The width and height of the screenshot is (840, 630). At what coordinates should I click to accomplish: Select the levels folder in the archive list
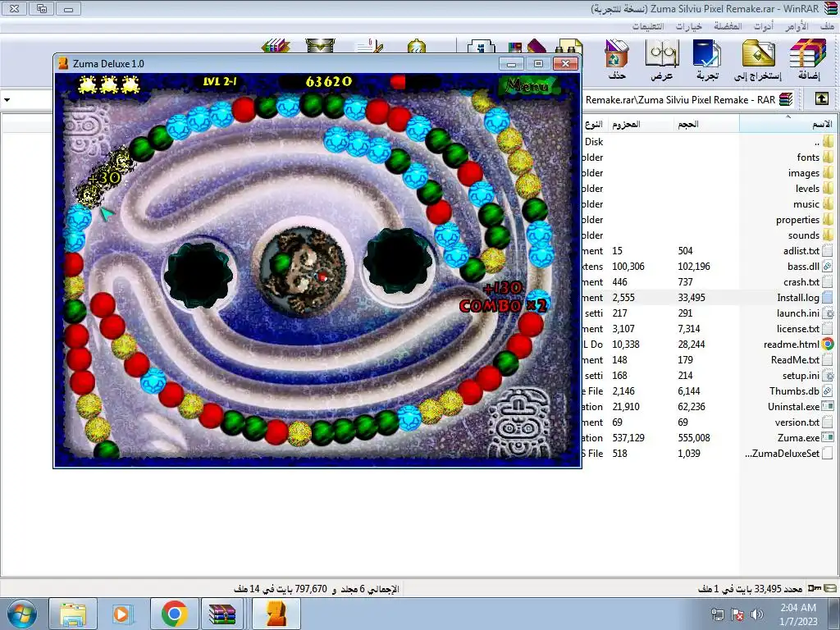click(815, 188)
